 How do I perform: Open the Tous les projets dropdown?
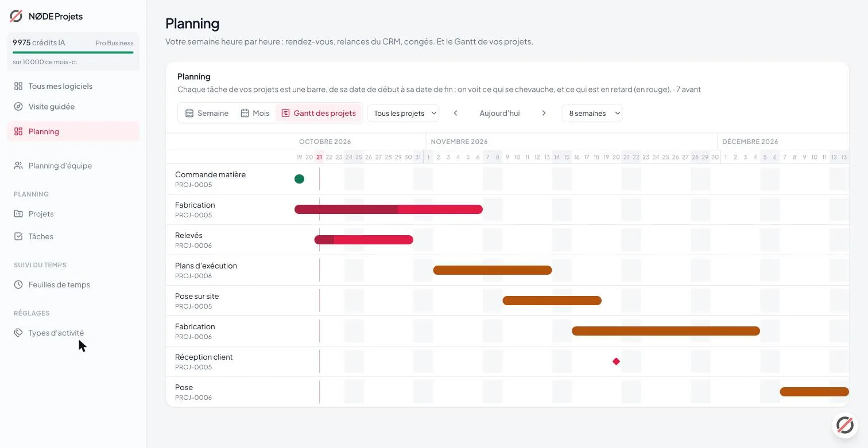coord(403,113)
